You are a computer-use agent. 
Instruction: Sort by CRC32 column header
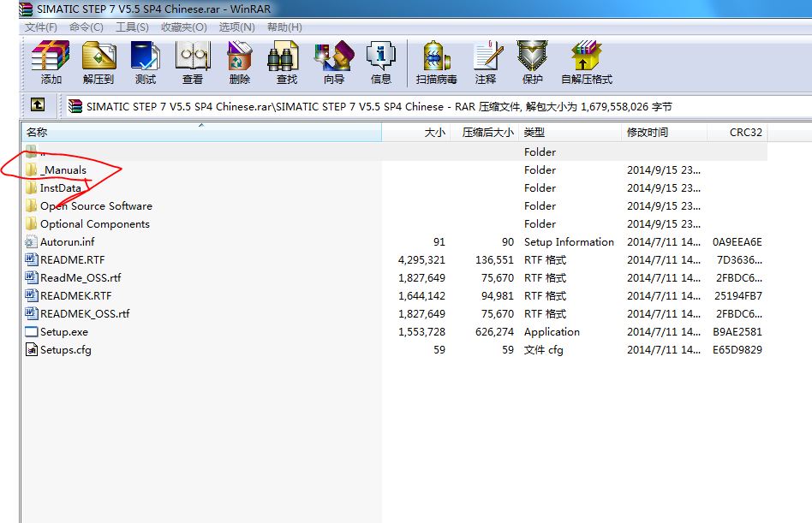[x=737, y=132]
